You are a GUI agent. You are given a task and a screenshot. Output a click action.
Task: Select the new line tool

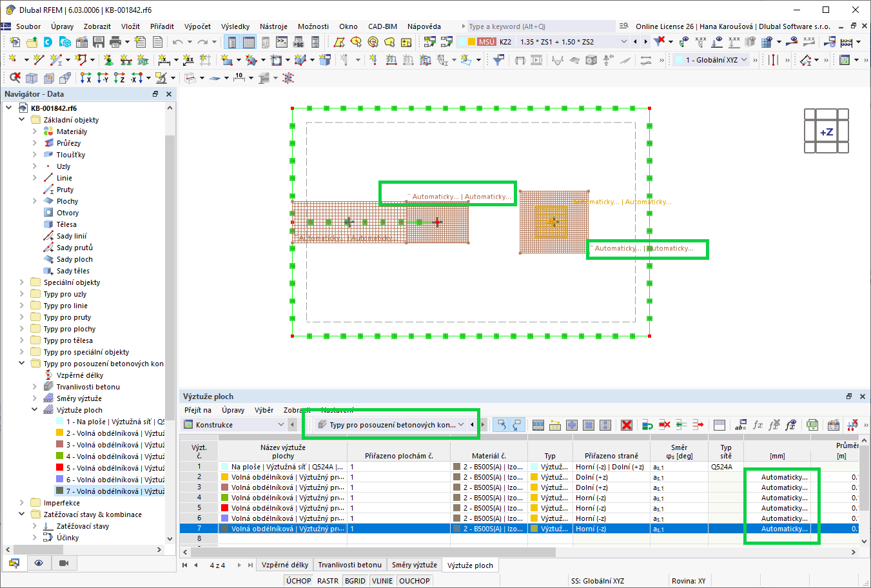click(39, 60)
